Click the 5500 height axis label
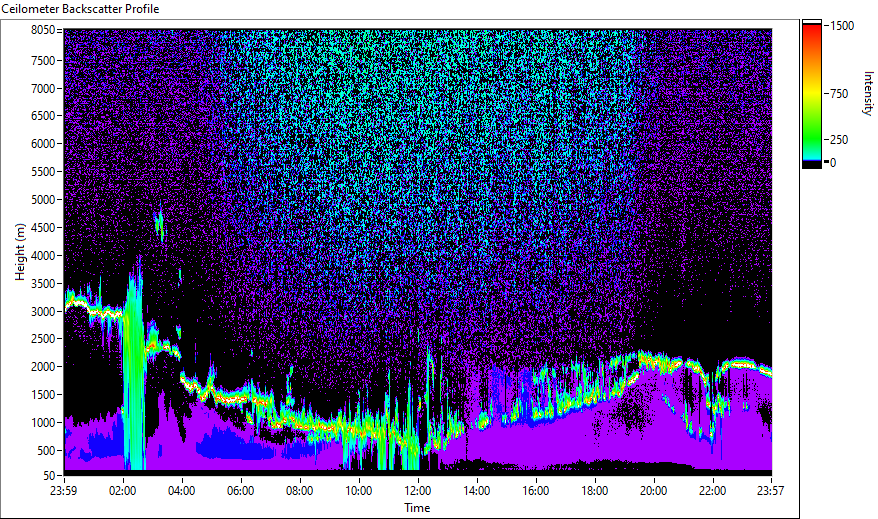Image resolution: width=878 pixels, height=519 pixels. coord(43,172)
